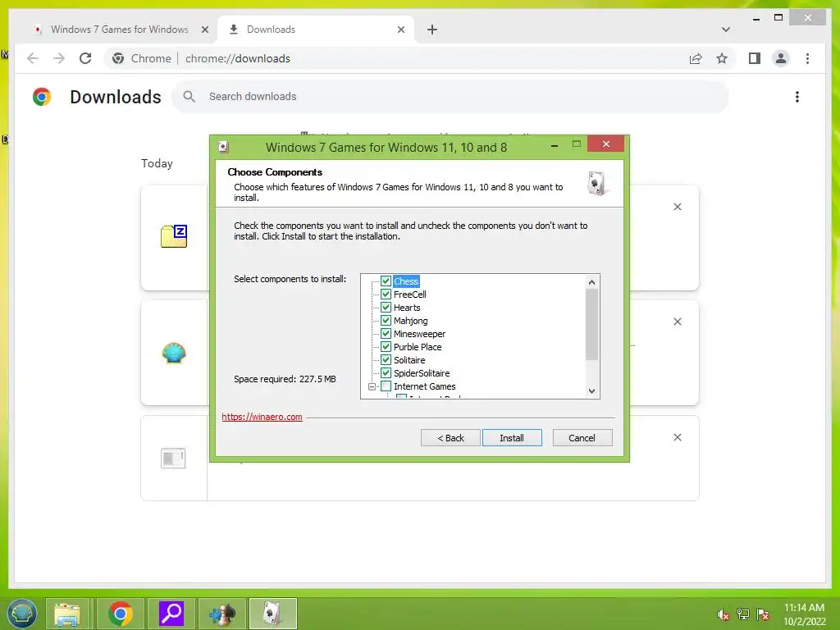Click the shell download file icon
This screenshot has width=840, height=630.
tap(174, 354)
